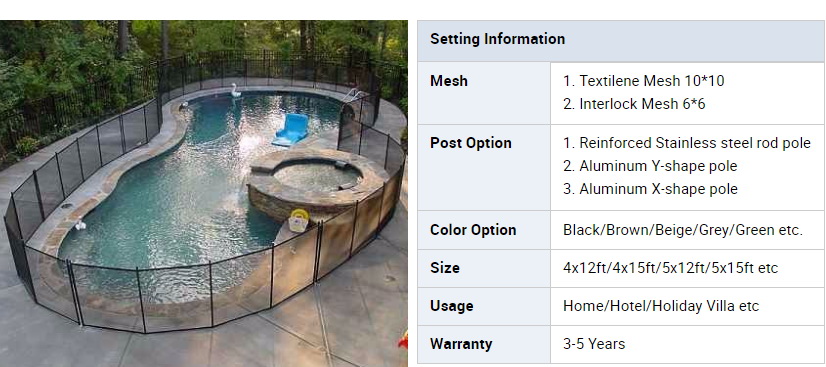Select the Post Option row label

[470, 143]
